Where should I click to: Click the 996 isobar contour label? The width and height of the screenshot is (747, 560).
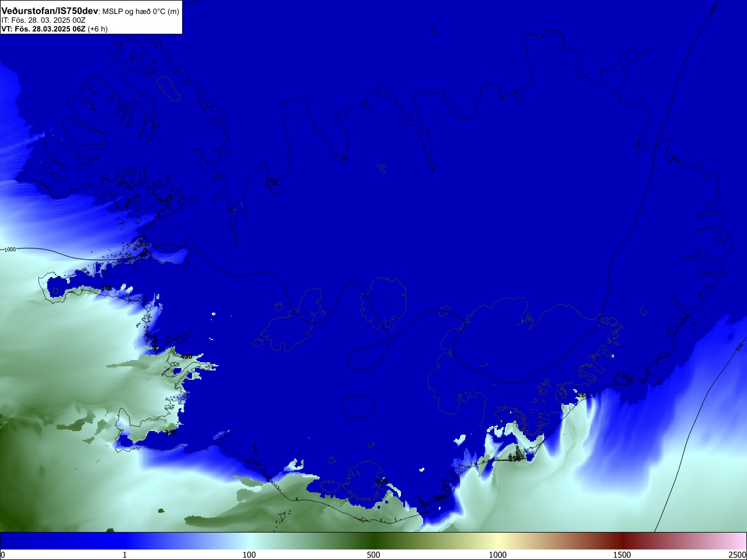(739, 346)
